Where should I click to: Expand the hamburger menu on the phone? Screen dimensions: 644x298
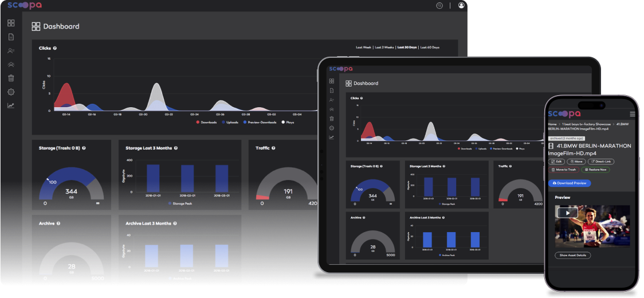coord(632,114)
